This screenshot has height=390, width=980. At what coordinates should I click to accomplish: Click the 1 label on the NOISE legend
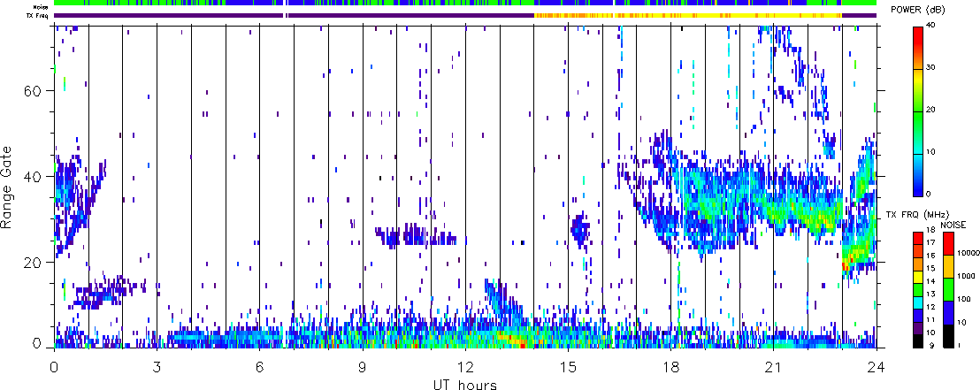[960, 345]
